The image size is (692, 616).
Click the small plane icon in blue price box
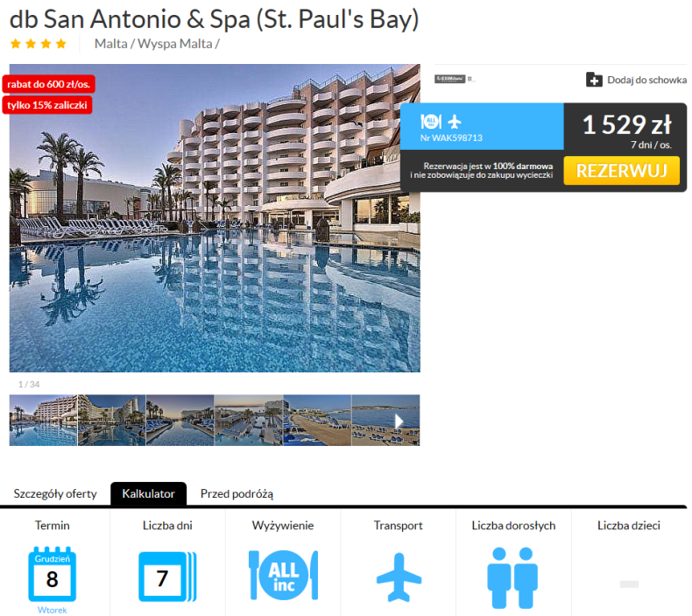(454, 122)
